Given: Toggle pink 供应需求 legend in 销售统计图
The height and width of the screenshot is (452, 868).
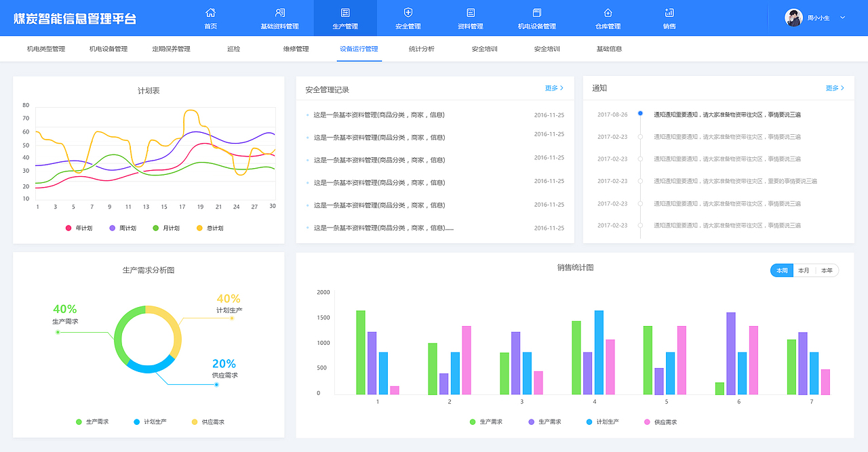Looking at the screenshot, I should 660,422.
